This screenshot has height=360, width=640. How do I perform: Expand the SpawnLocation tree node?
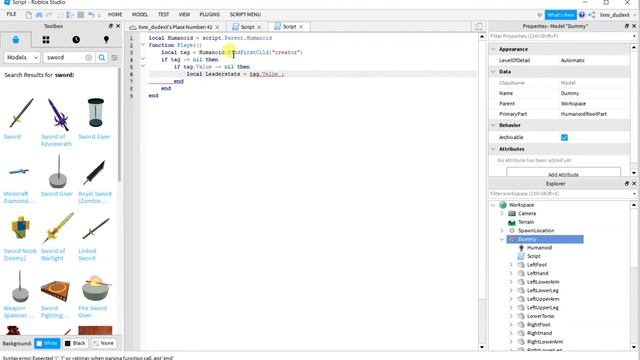pos(502,231)
